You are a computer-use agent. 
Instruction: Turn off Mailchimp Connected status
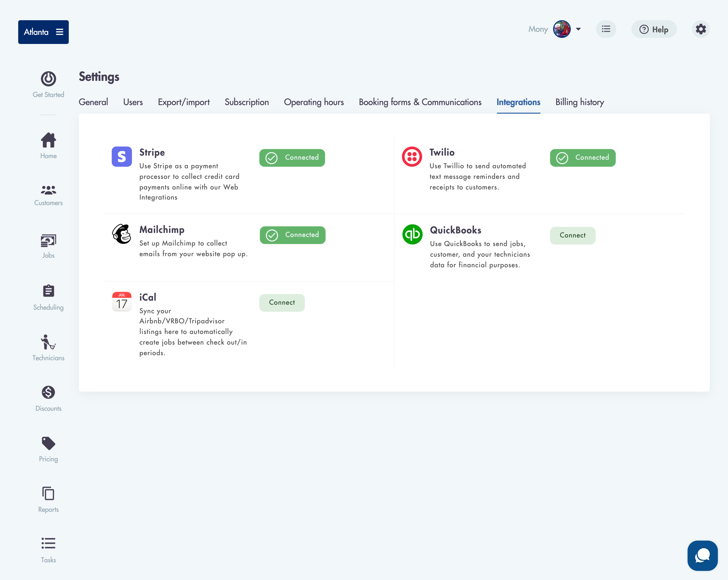pos(292,235)
